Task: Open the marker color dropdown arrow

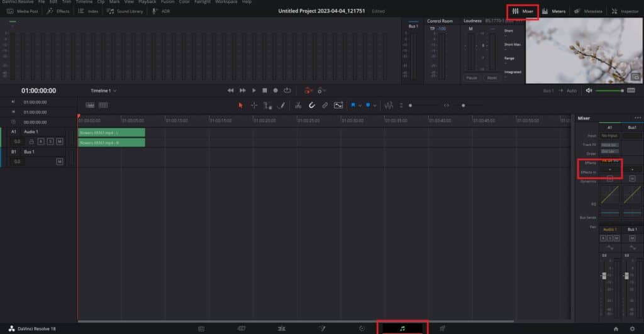Action: (x=375, y=106)
